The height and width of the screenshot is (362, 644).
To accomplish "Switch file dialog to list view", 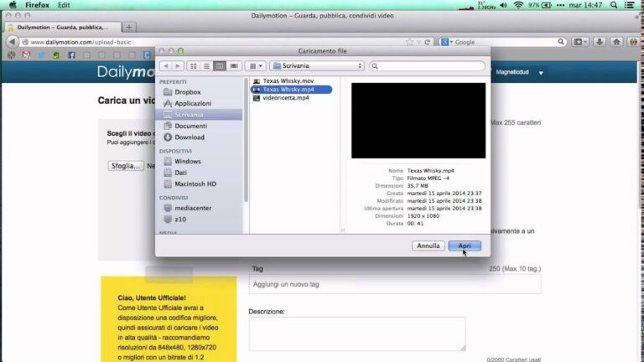I will coord(206,65).
